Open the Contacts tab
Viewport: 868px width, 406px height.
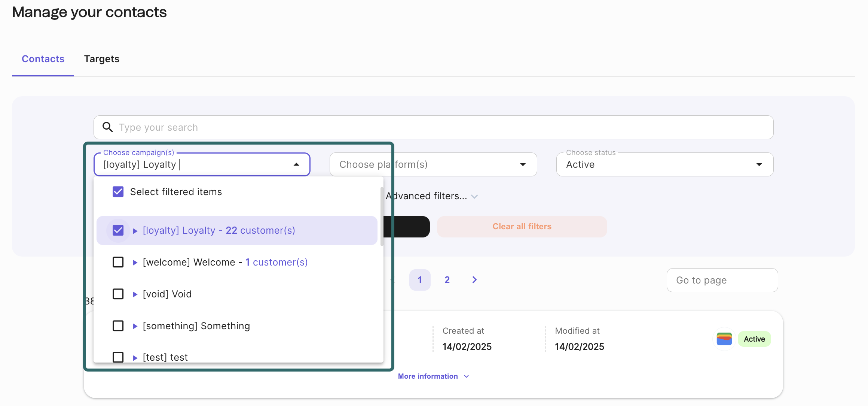(43, 59)
